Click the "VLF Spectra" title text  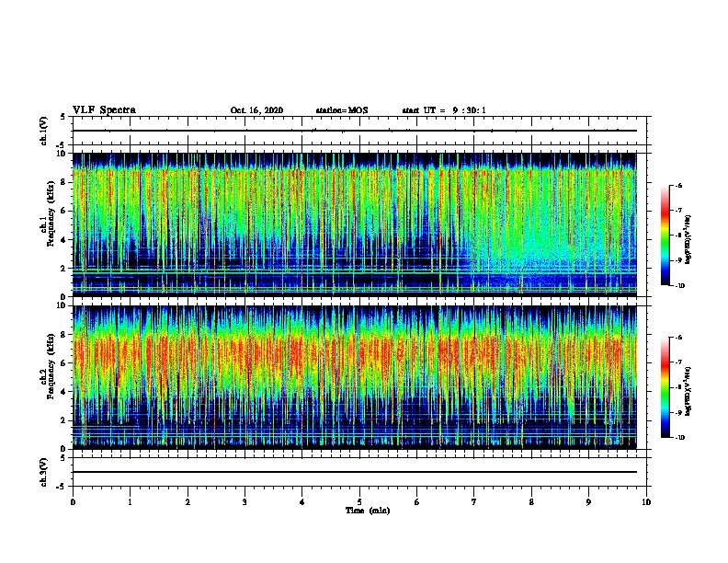point(104,110)
